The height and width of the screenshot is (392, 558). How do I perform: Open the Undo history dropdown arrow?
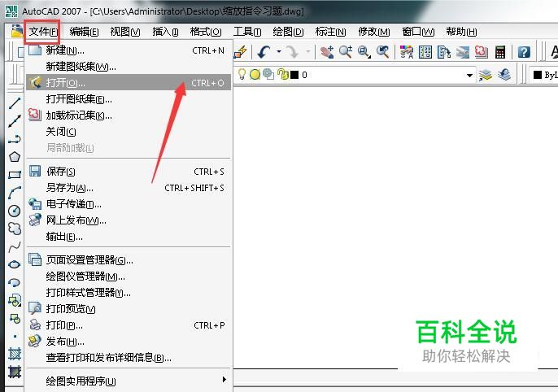pos(279,52)
